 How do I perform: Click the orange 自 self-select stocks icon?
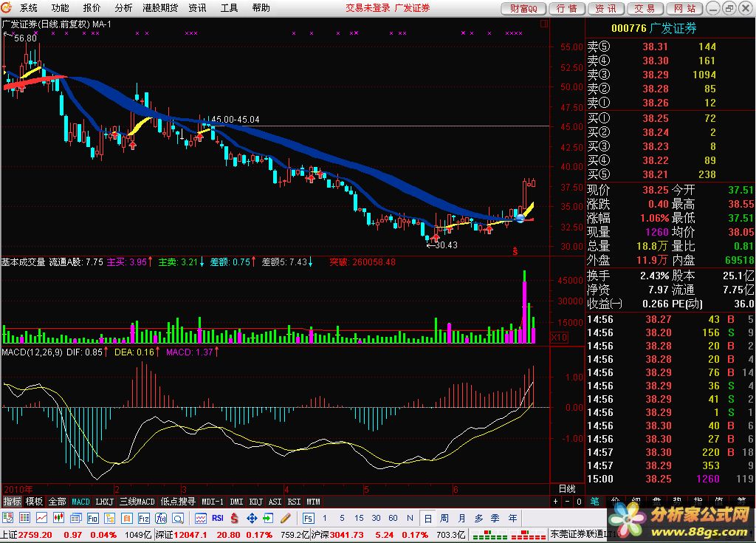click(x=127, y=519)
